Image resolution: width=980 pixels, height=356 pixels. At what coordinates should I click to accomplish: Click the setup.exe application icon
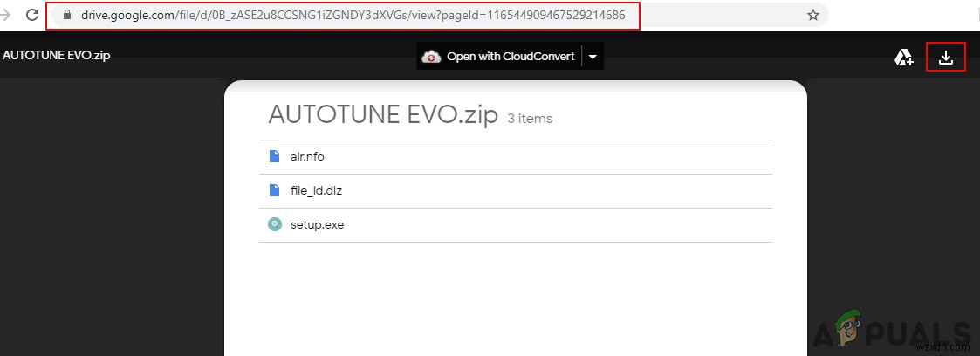pos(274,224)
